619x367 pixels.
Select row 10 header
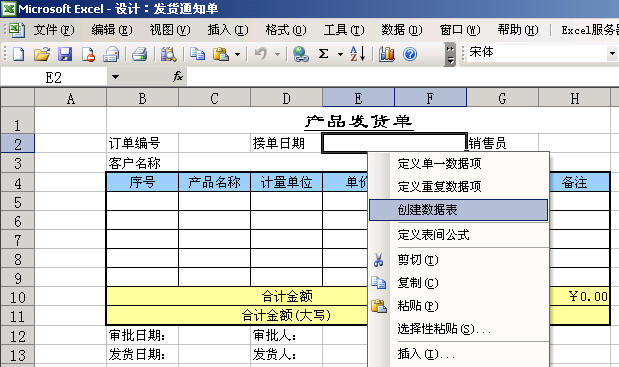[17, 297]
